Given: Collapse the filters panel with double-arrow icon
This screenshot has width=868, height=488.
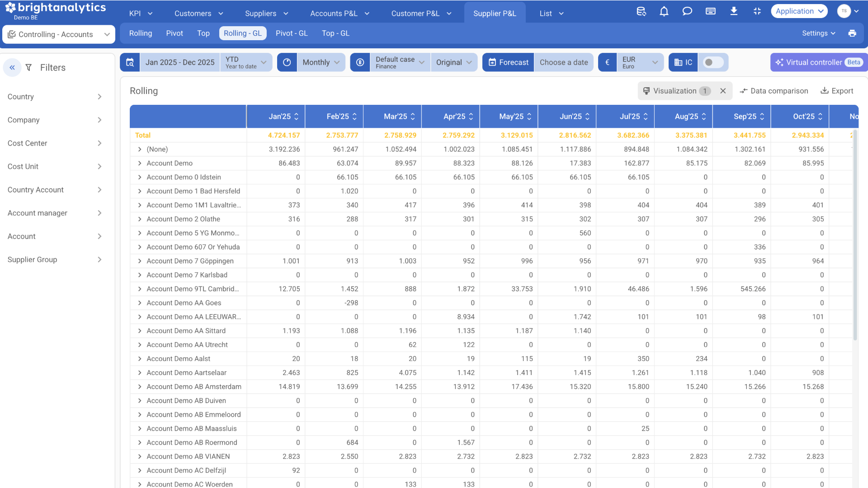Looking at the screenshot, I should tap(12, 68).
